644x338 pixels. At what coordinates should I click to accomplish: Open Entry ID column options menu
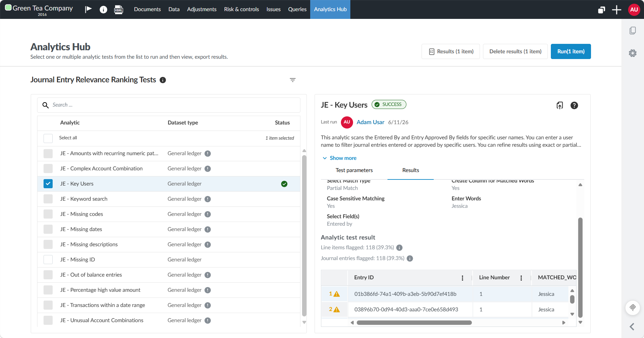coord(462,278)
